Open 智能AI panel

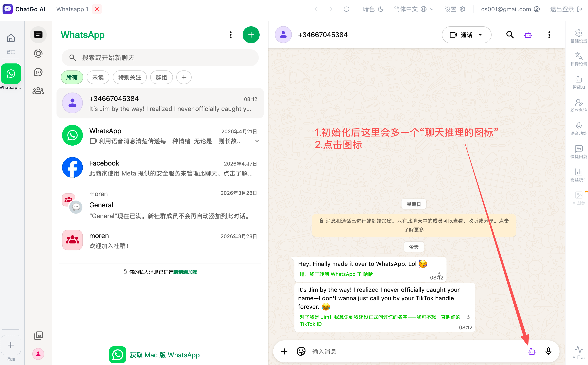click(579, 83)
